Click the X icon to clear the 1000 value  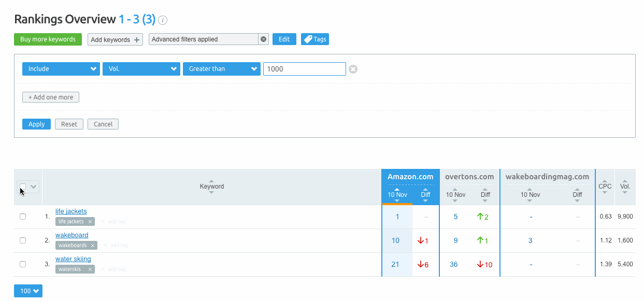pyautogui.click(x=353, y=69)
